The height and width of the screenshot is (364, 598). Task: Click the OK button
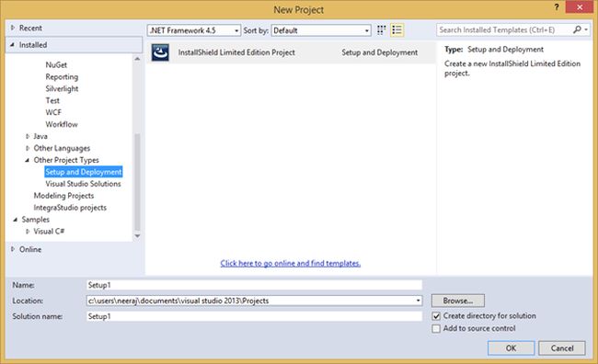click(x=511, y=348)
